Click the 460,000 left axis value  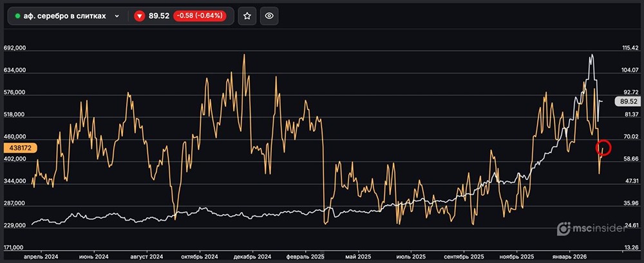(x=14, y=136)
